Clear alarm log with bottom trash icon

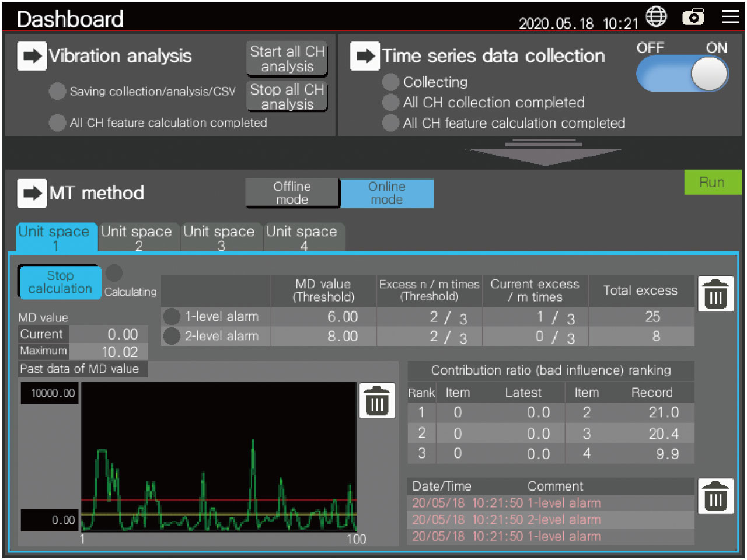tap(715, 496)
